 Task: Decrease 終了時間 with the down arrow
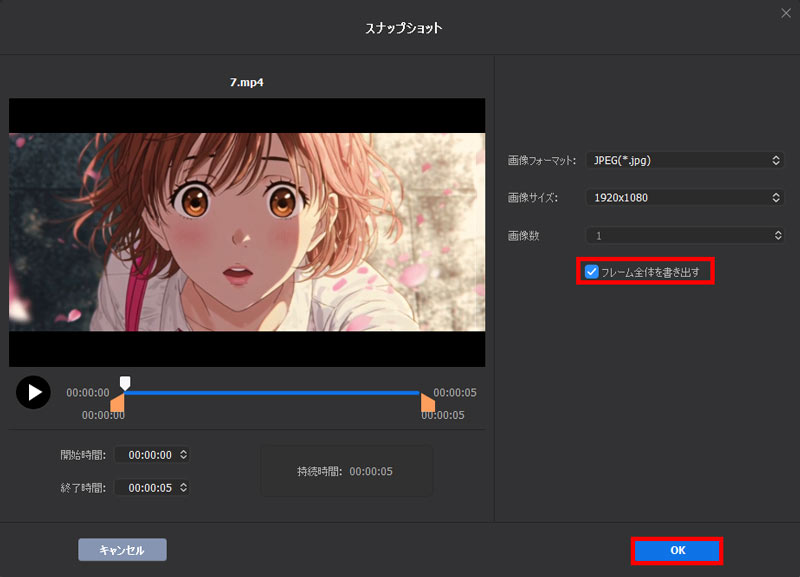(182, 492)
